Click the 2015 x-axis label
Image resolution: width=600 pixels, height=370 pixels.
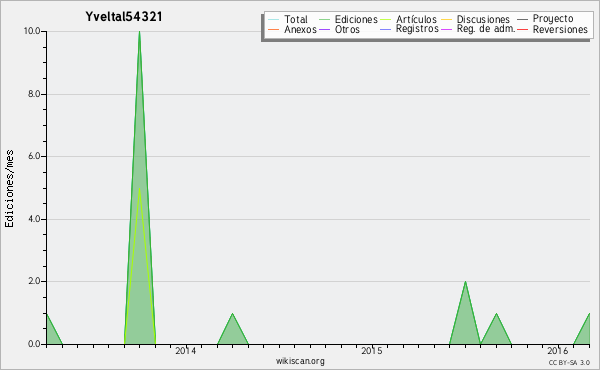[372, 351]
